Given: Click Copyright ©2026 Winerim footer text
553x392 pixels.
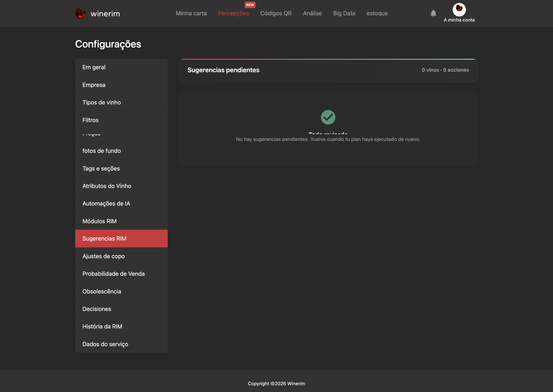Looking at the screenshot, I should [276, 384].
